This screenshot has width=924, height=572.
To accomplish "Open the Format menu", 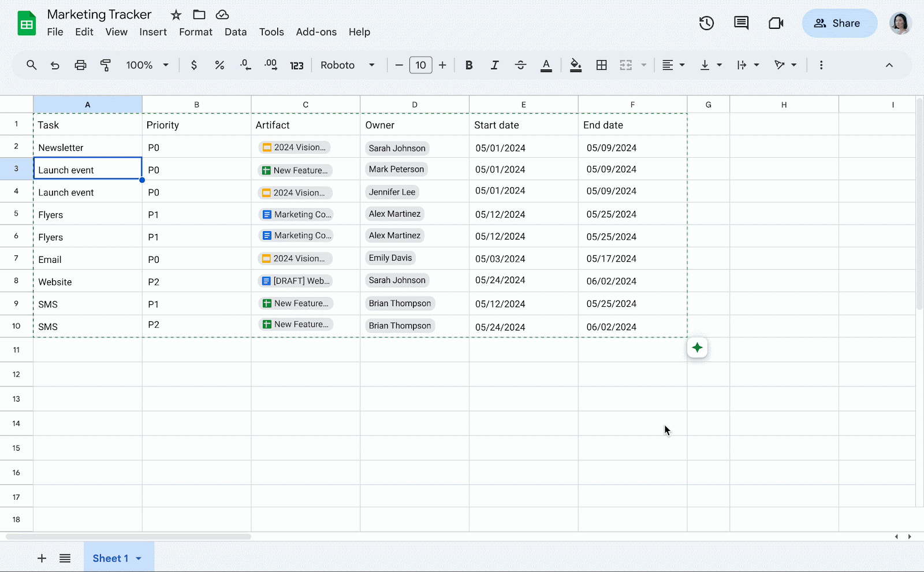I will click(x=195, y=32).
